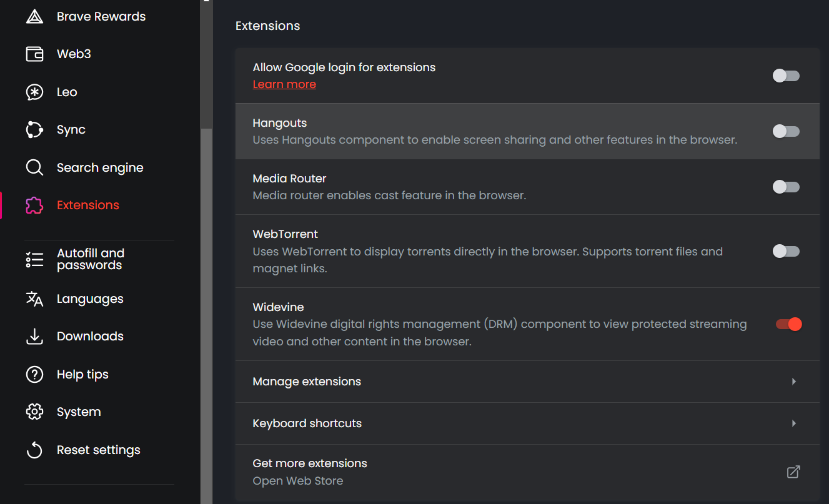Screen dimensions: 829x504
Task: Click the Extensions puzzle piece icon
Action: 34,205
